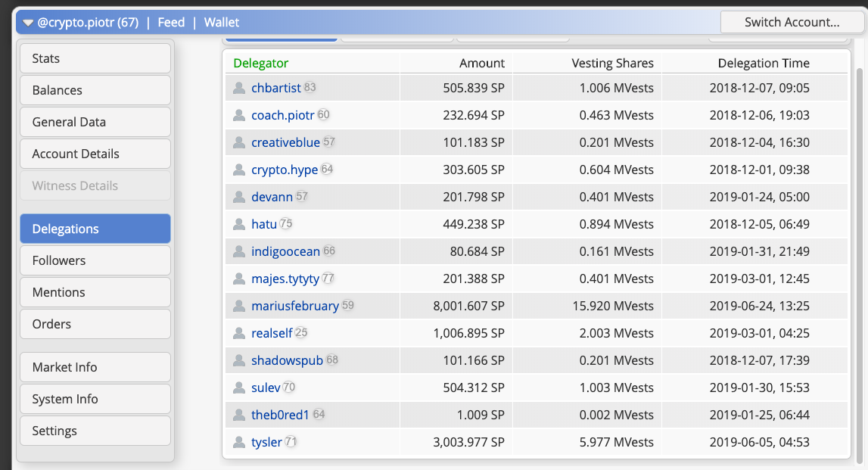The height and width of the screenshot is (470, 868).
Task: Click the person icon beside tysler
Action: 239,442
